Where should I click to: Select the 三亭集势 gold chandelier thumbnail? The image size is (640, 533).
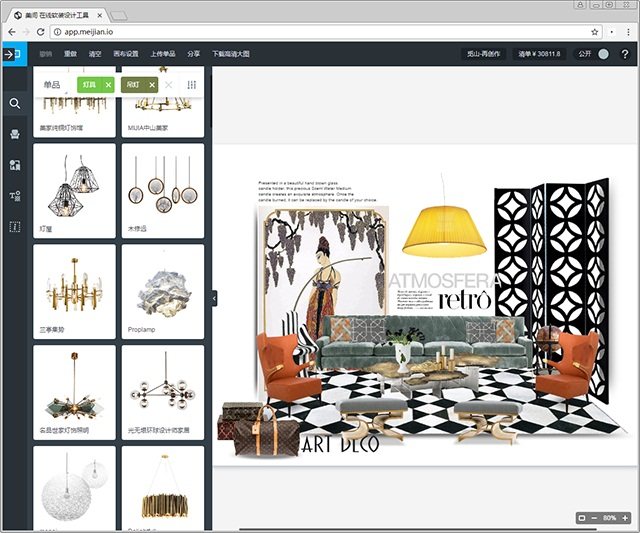[74, 291]
